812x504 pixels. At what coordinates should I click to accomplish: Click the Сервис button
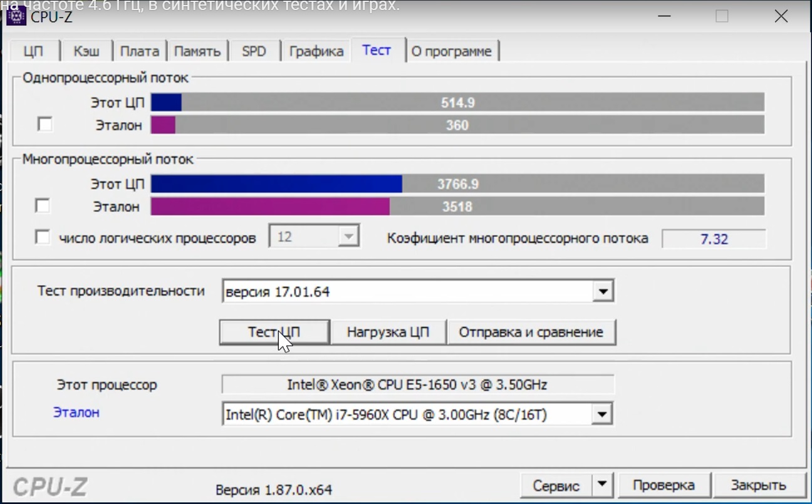tap(556, 485)
